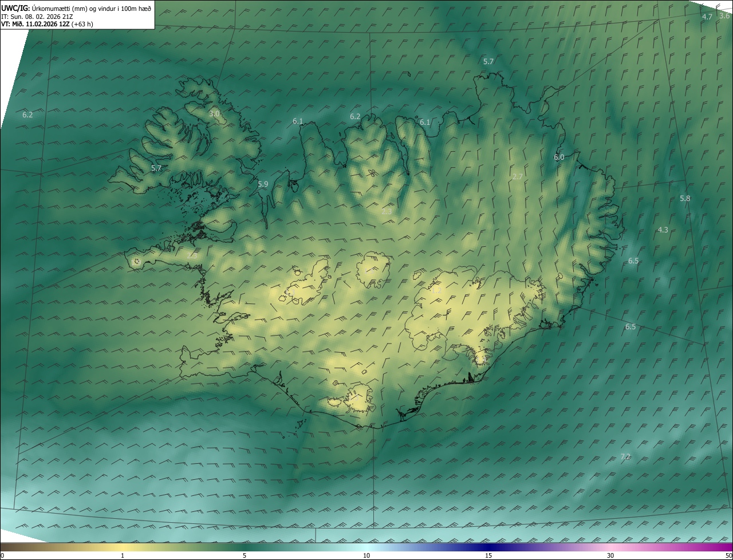The image size is (733, 560).
Task: Click the 0 tick on the color scale
Action: pyautogui.click(x=2, y=555)
